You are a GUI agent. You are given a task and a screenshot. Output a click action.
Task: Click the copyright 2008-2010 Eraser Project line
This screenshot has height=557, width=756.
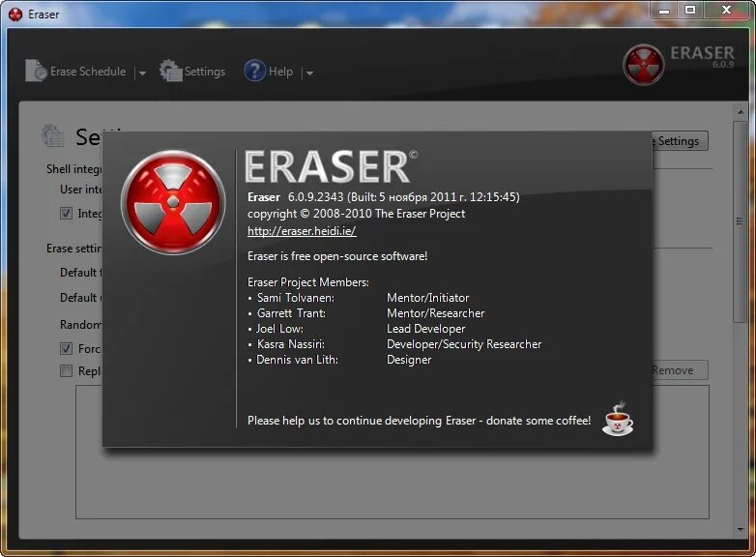tap(357, 214)
